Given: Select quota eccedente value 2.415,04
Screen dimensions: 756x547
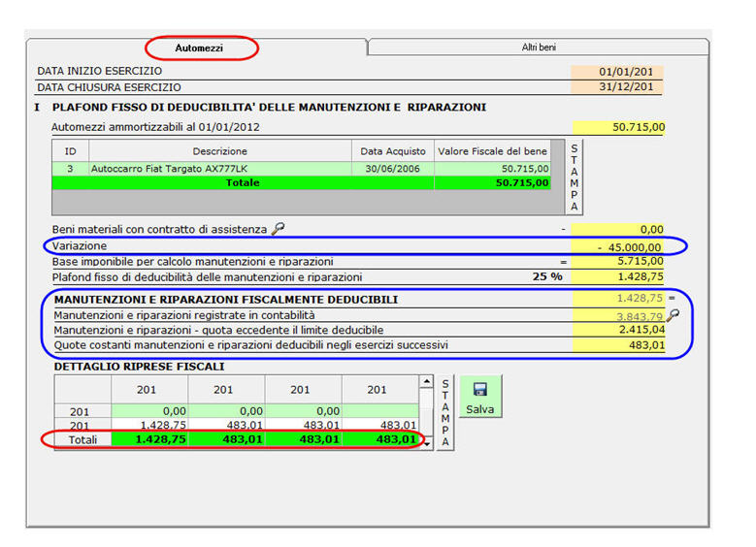Looking at the screenshot, I should [618, 330].
